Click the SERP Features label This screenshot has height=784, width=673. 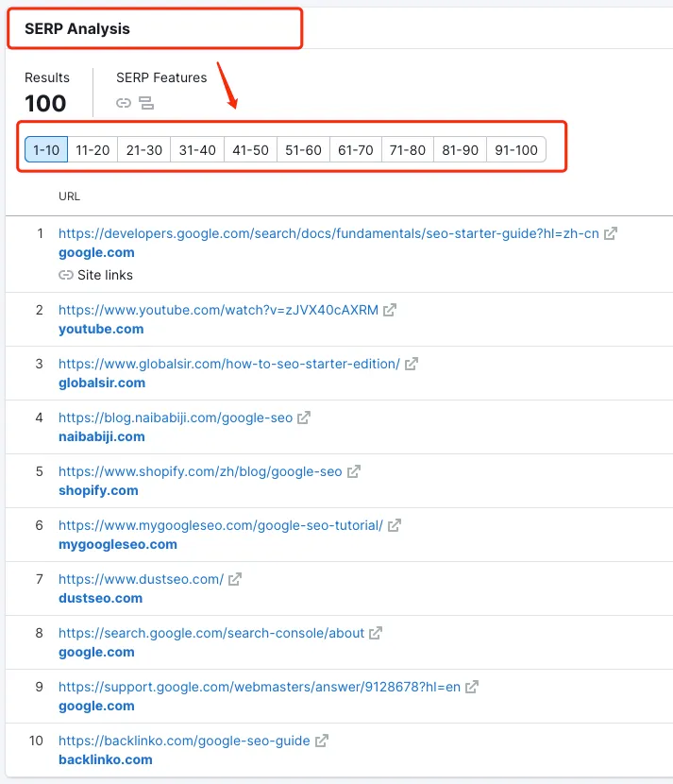point(161,77)
